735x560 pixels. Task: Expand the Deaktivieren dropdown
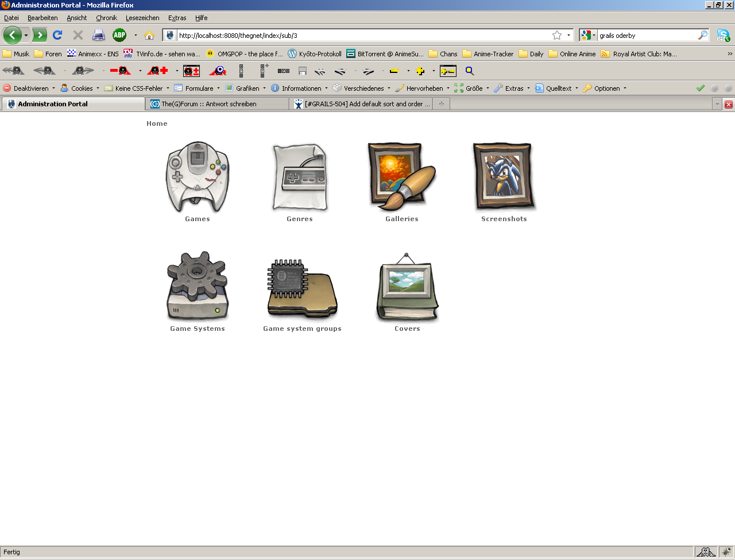tap(30, 88)
